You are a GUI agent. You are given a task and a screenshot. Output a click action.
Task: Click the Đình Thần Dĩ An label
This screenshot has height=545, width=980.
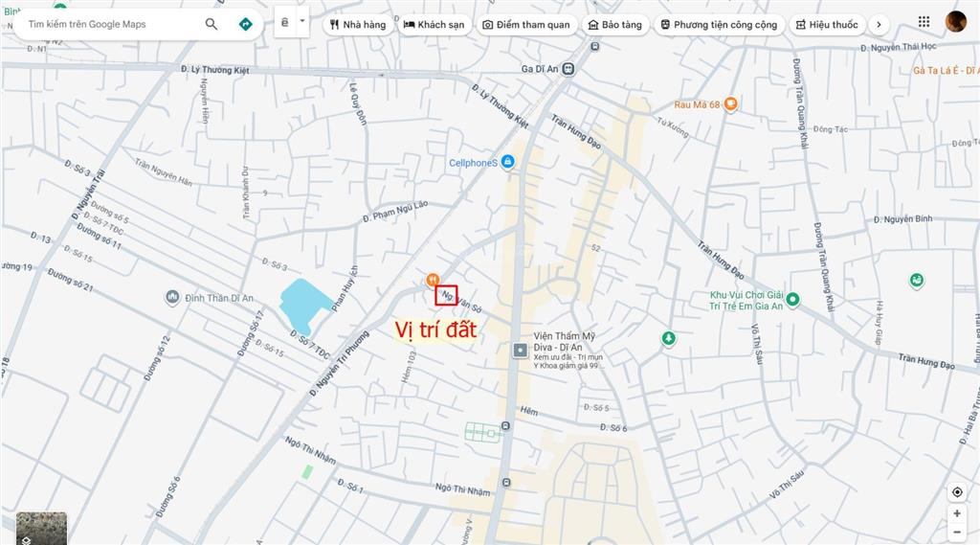(x=219, y=298)
